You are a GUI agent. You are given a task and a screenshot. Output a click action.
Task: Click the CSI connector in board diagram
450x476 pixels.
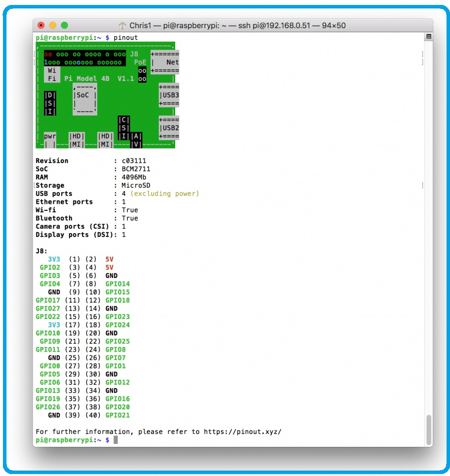124,128
